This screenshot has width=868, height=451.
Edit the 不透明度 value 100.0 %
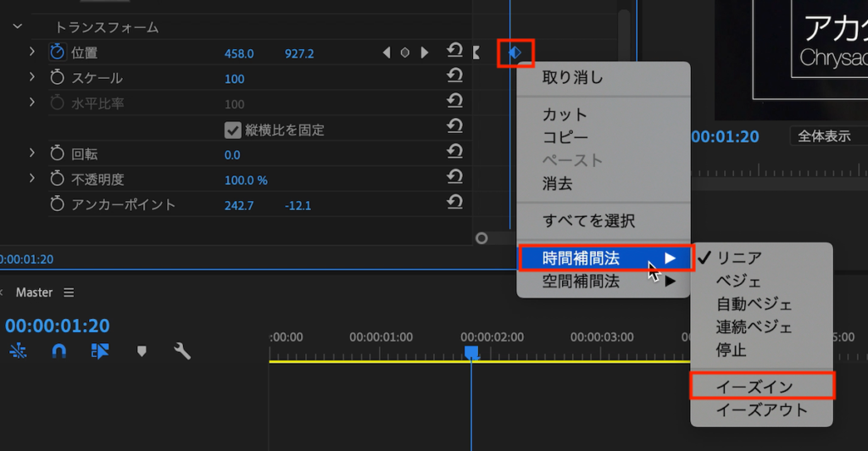pos(246,181)
